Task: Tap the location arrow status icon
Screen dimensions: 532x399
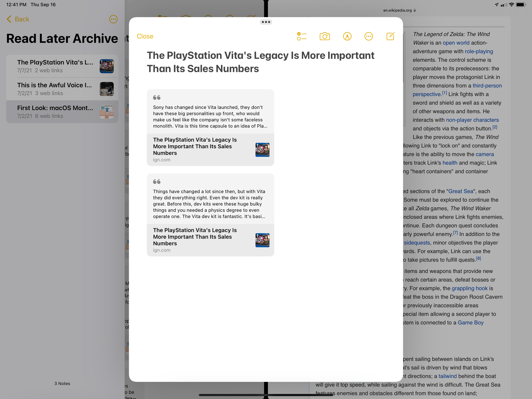Action: tap(496, 5)
